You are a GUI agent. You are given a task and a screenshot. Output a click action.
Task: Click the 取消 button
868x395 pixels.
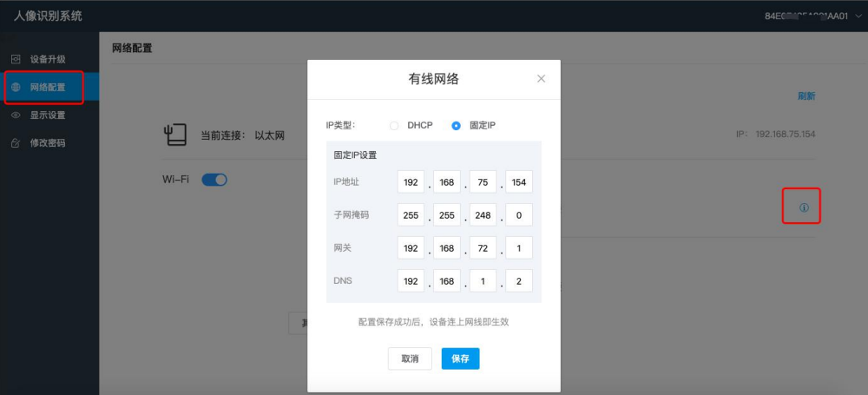410,359
